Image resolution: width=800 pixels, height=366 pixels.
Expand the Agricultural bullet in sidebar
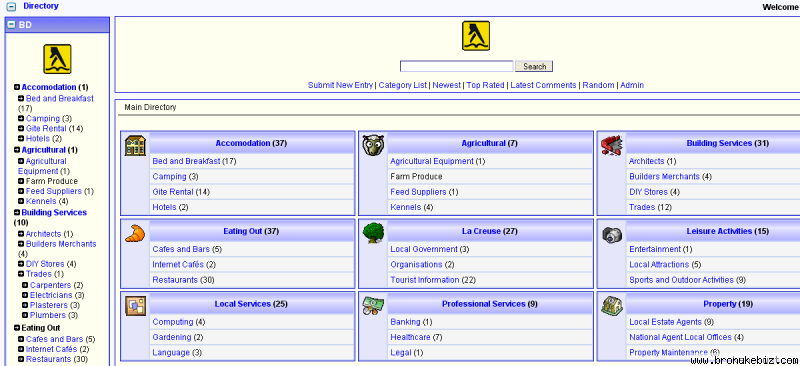click(17, 150)
